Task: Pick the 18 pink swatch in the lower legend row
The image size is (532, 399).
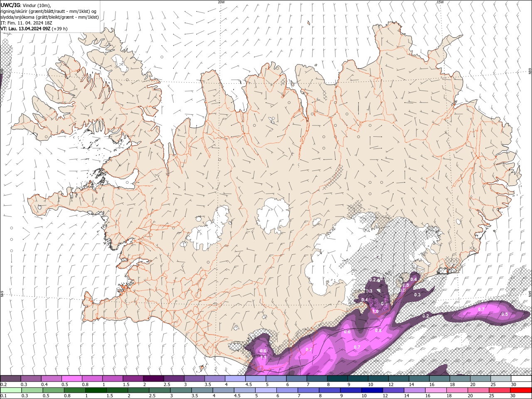Action: [457, 390]
